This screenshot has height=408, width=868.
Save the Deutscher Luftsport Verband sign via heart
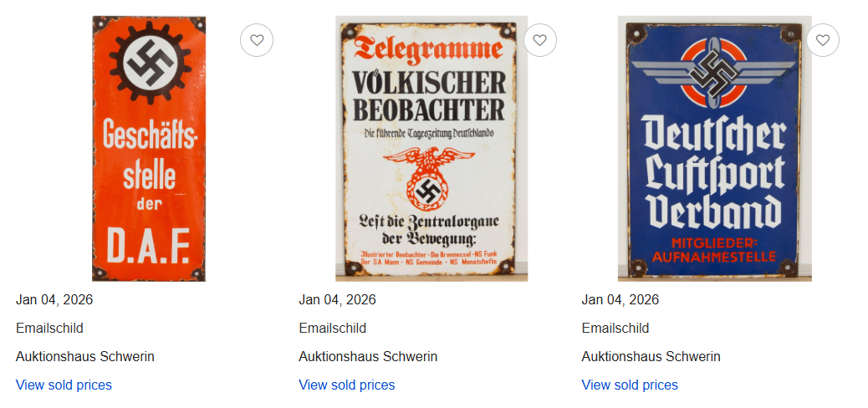[x=823, y=40]
